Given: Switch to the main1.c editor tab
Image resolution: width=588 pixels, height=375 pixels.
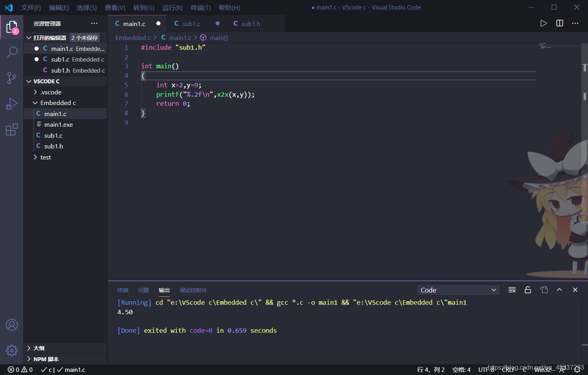Looking at the screenshot, I should pyautogui.click(x=137, y=24).
